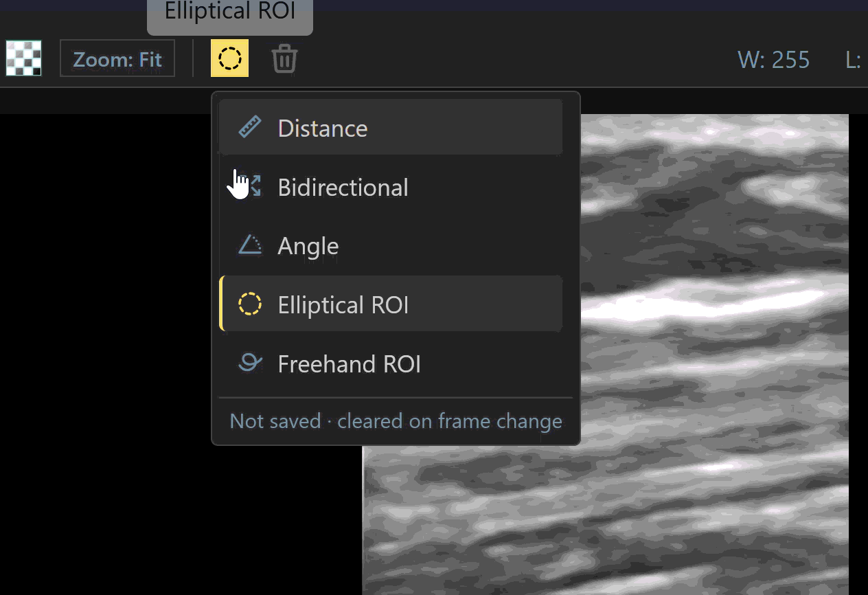Click the dashed circle icon in menu

pyautogui.click(x=250, y=304)
